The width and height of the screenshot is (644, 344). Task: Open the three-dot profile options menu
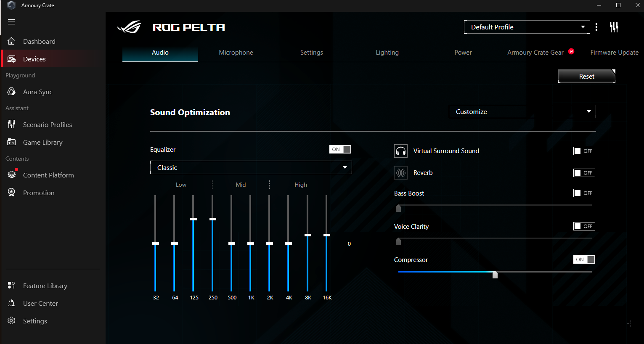(x=596, y=27)
